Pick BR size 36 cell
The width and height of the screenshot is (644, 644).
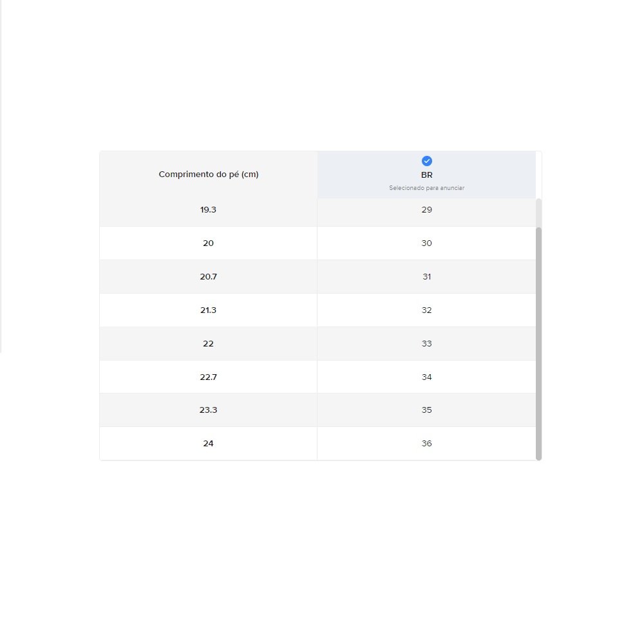coord(426,444)
